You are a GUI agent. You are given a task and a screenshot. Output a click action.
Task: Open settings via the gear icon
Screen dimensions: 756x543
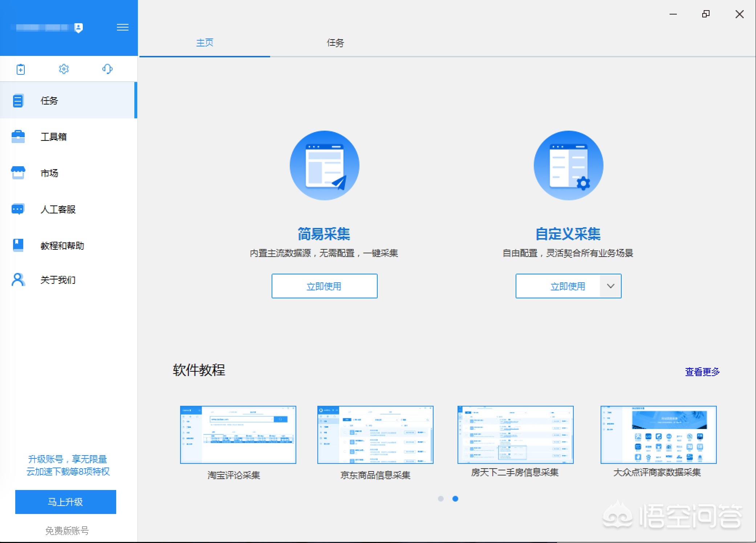pos(64,69)
